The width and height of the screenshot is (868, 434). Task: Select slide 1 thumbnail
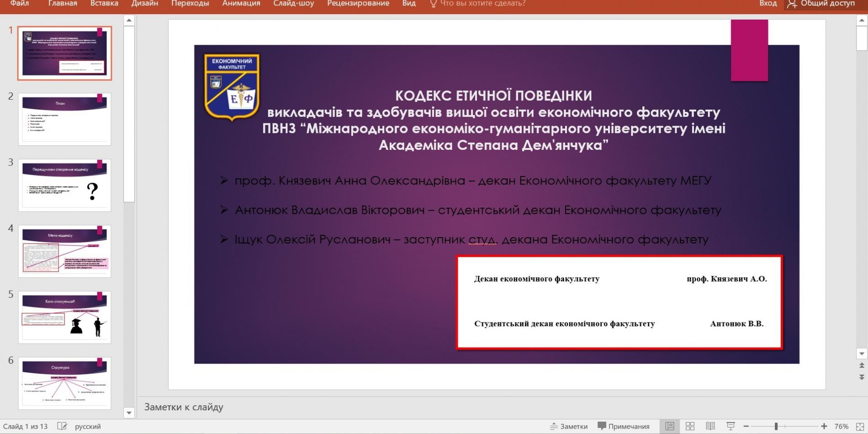point(64,53)
